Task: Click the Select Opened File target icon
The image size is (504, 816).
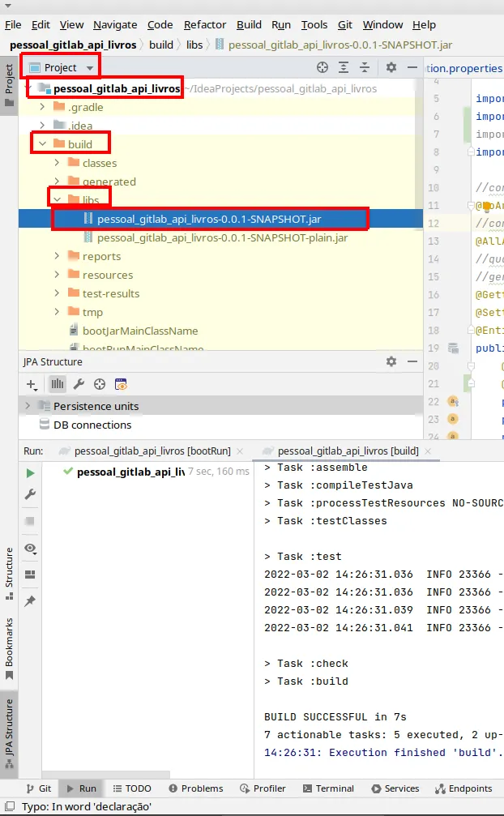Action: tap(322, 67)
